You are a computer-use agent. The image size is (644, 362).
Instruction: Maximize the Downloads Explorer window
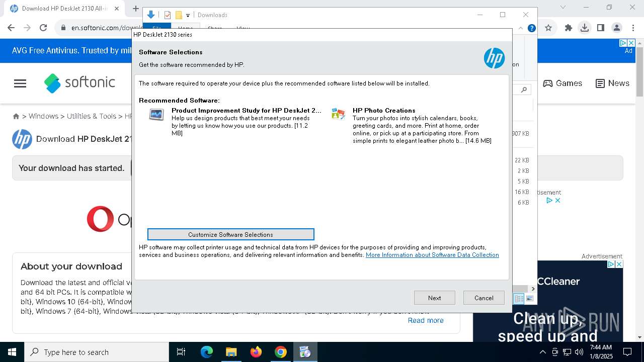point(502,15)
